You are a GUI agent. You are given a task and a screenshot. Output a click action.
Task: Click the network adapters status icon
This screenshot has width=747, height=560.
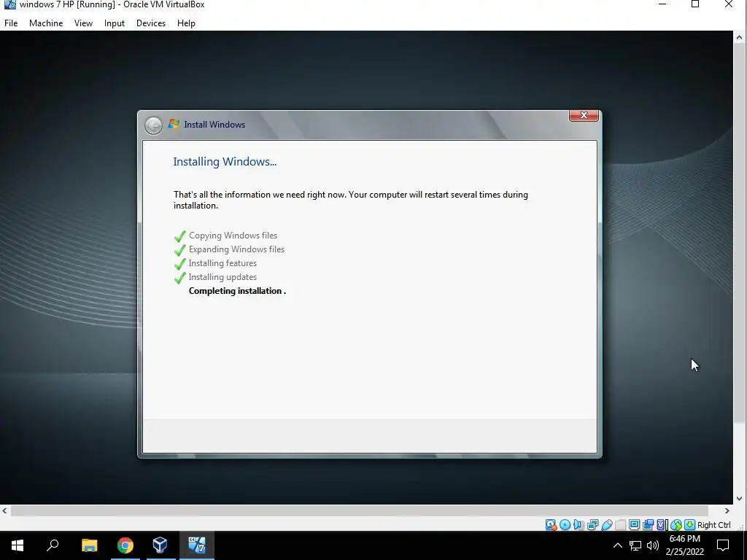[x=592, y=525]
